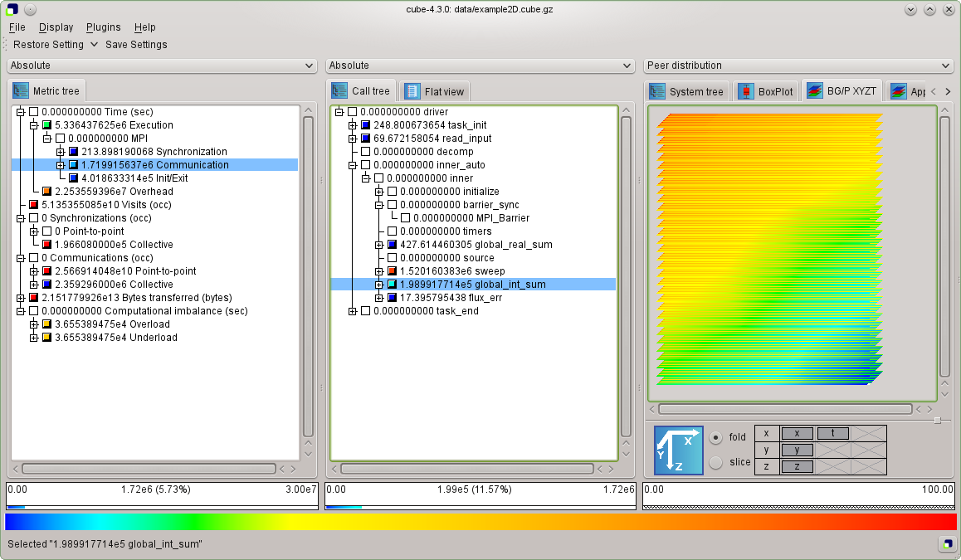Click red color box beside Visits (occ)
961x560 pixels.
click(34, 205)
